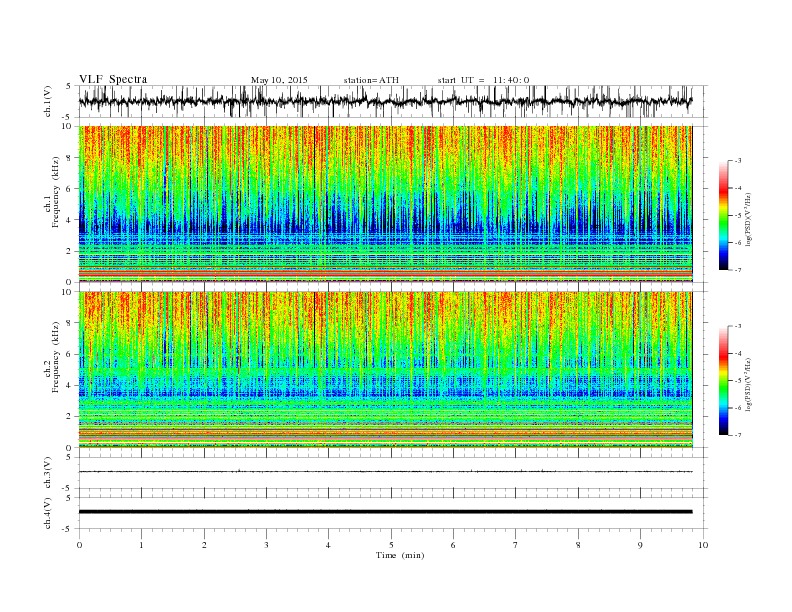Click the time axis tick label "3"
This screenshot has height=612, width=792.
point(266,545)
